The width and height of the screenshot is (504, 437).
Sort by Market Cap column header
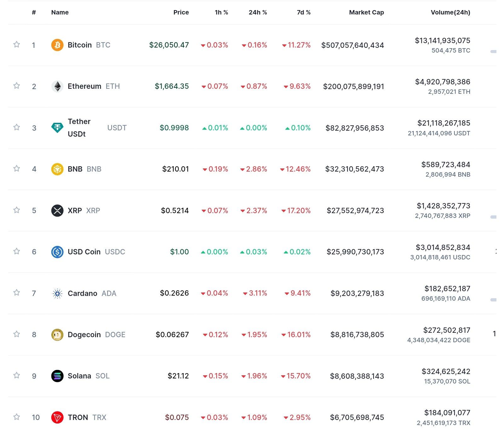tap(366, 13)
